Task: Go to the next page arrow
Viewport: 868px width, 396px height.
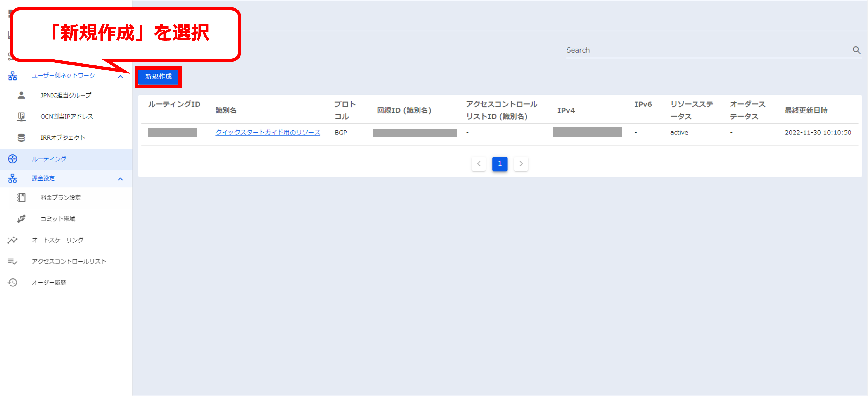Action: point(521,164)
